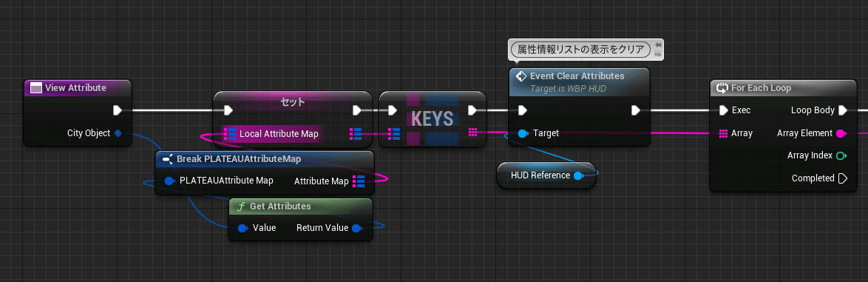Click the HUD Reference output pin
The height and width of the screenshot is (282, 868).
coord(578,175)
